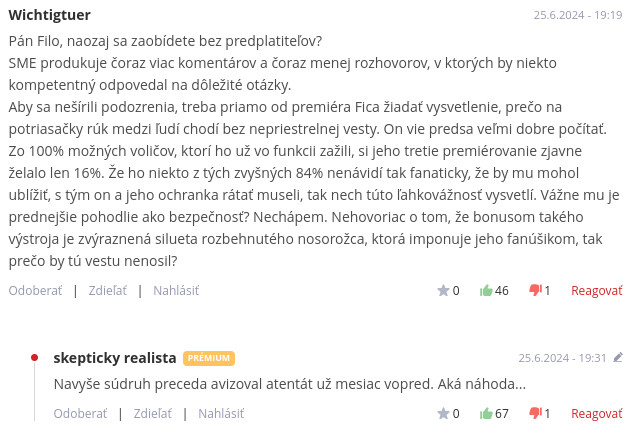Click the PRÉMIUM badge

click(209, 358)
